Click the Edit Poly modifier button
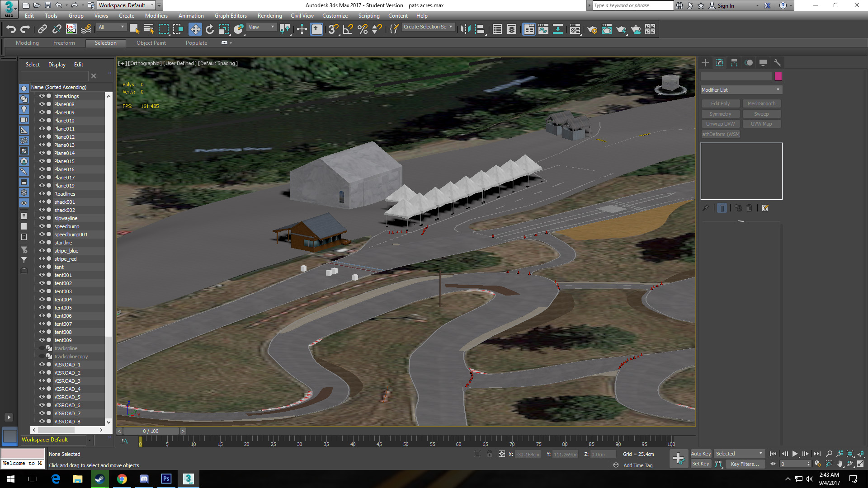 click(x=720, y=103)
